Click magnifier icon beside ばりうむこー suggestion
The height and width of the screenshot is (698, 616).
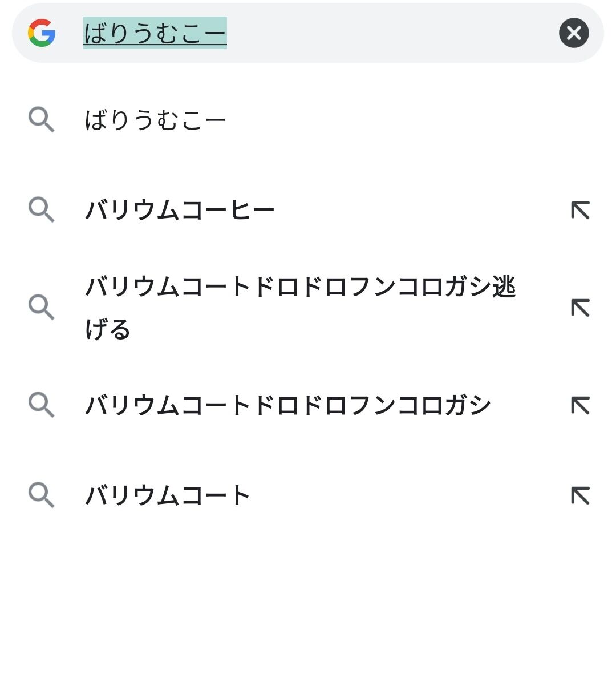point(41,120)
